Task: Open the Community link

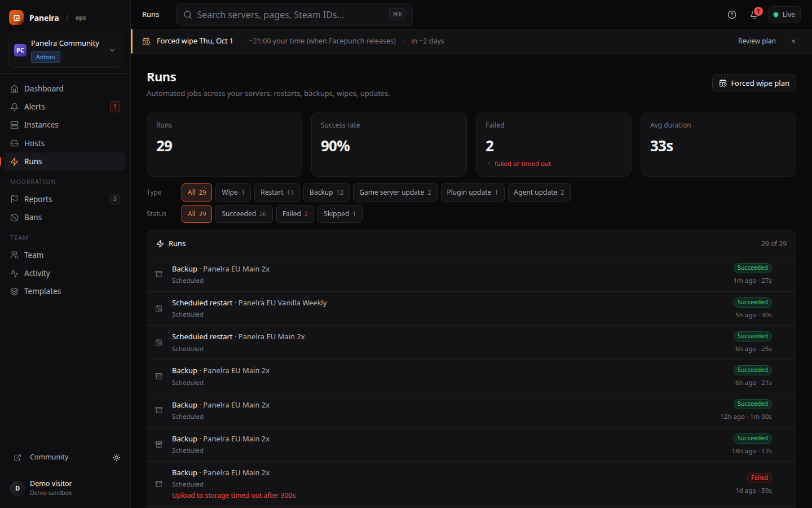Action: point(49,457)
